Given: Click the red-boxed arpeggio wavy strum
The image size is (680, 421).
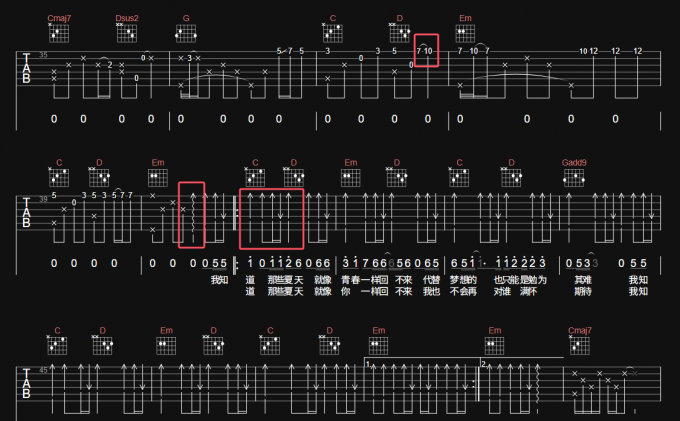Looking at the screenshot, I should click(x=191, y=215).
